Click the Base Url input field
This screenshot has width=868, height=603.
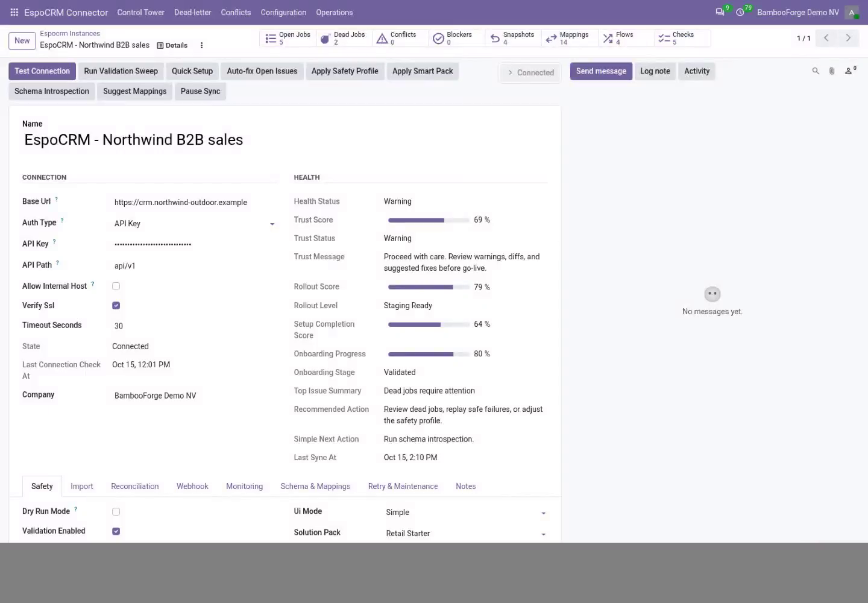pos(195,203)
